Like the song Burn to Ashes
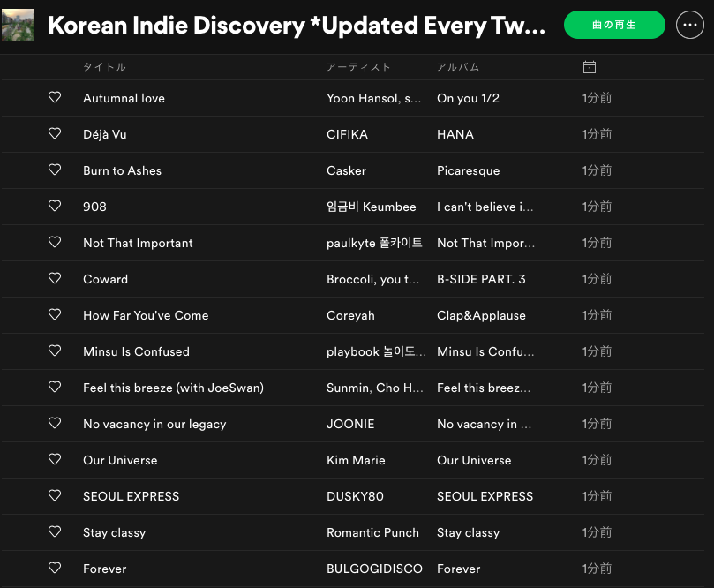This screenshot has width=714, height=588. [x=55, y=170]
